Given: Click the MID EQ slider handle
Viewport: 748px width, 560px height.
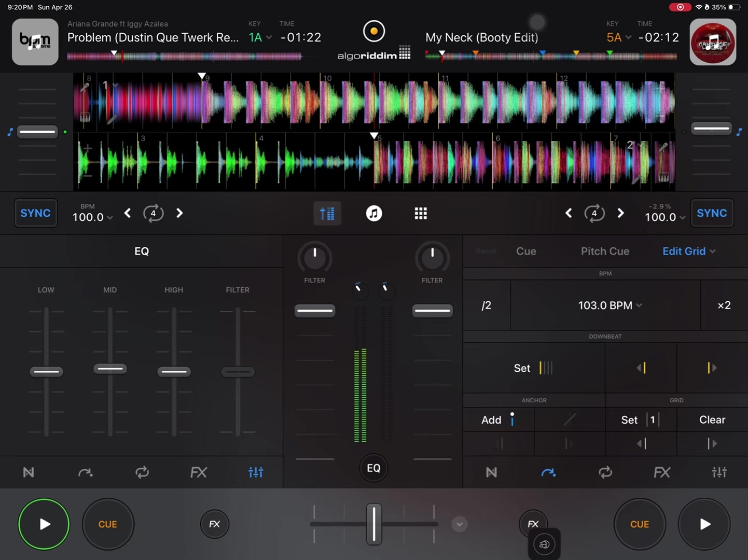Looking at the screenshot, I should [x=110, y=369].
